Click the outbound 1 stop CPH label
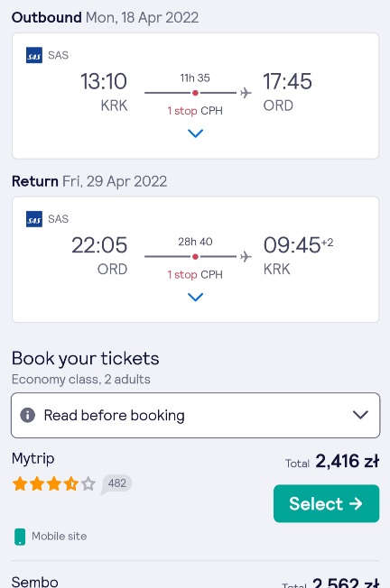This screenshot has width=390, height=588. coord(195,111)
